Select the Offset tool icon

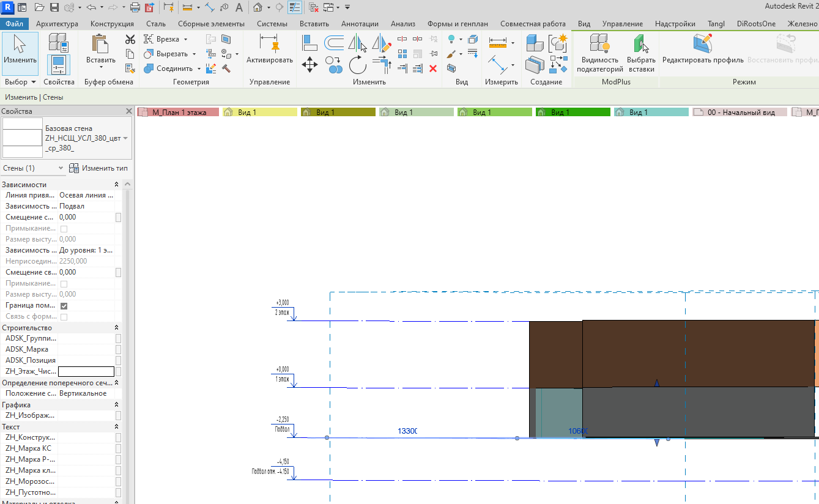click(x=334, y=42)
